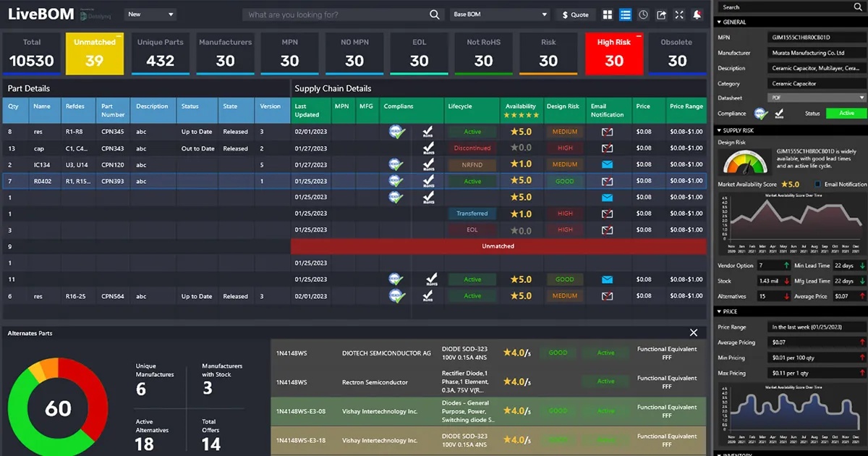Sort by the Part Number column header

(113, 111)
